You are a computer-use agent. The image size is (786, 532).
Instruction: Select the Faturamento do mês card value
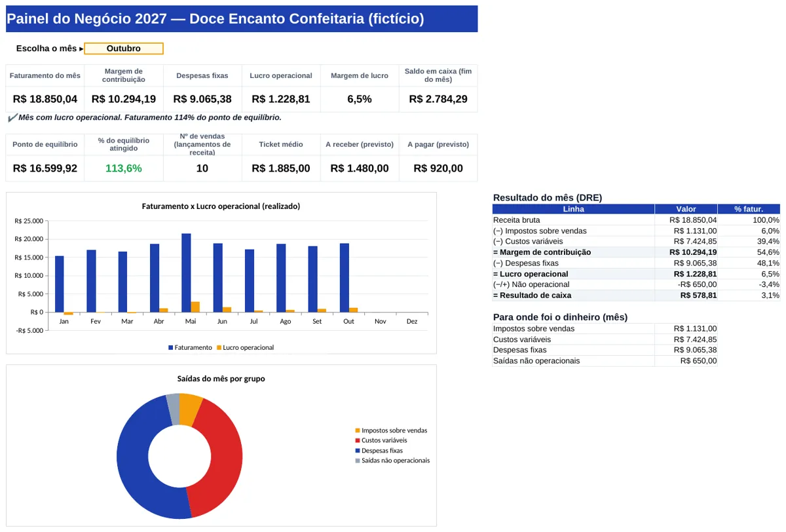coord(45,99)
